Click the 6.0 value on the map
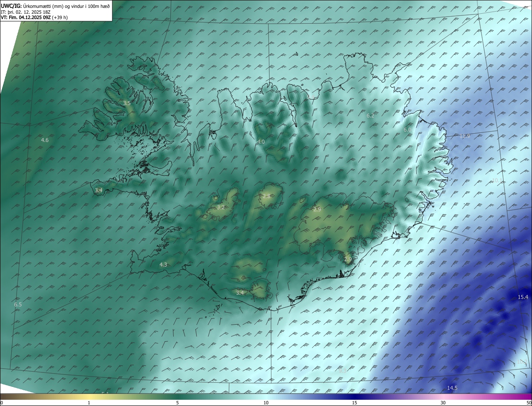The width and height of the screenshot is (532, 406). pyautogui.click(x=407, y=130)
